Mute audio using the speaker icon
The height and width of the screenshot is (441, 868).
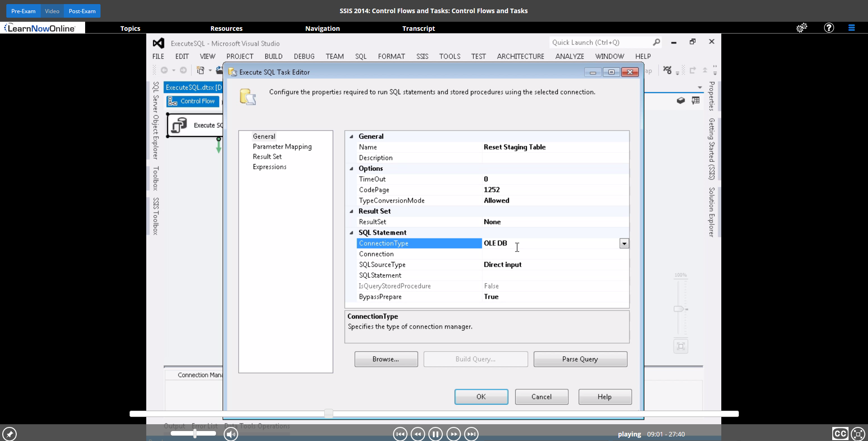coord(231,434)
